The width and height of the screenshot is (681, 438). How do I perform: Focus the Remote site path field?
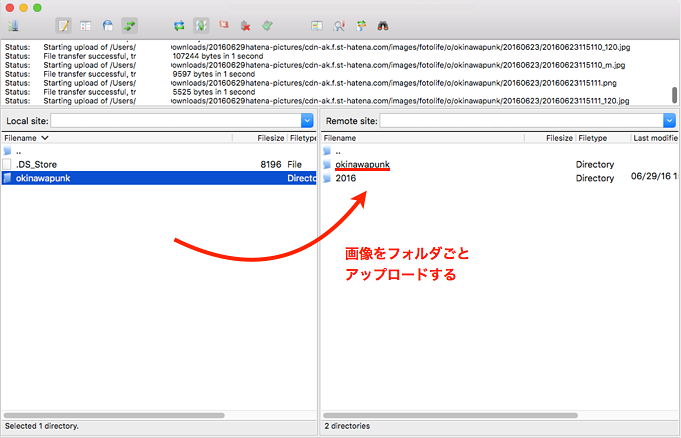(x=521, y=120)
